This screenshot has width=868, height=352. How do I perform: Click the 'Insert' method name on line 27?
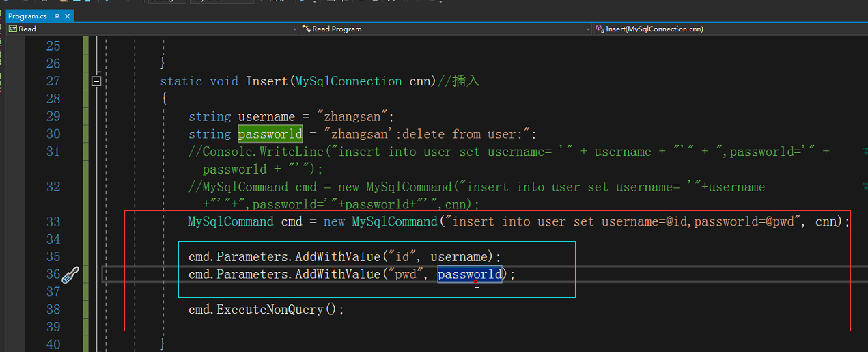tap(267, 81)
